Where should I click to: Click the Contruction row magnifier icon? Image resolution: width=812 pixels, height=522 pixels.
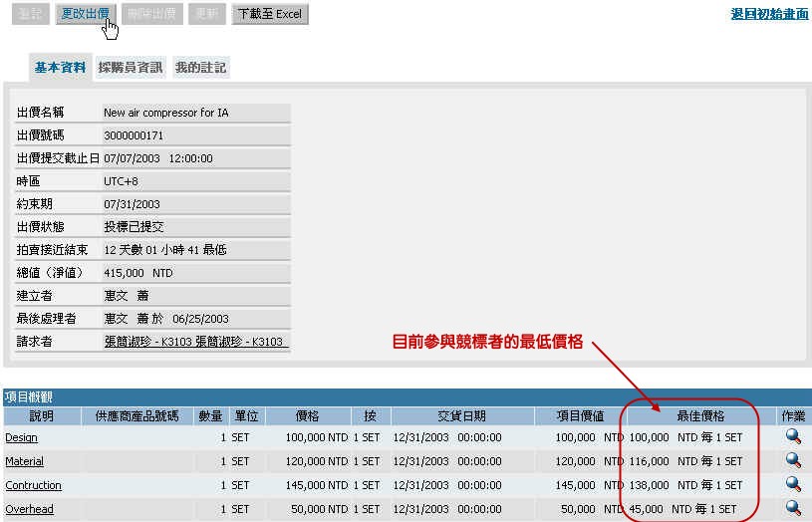(x=793, y=484)
